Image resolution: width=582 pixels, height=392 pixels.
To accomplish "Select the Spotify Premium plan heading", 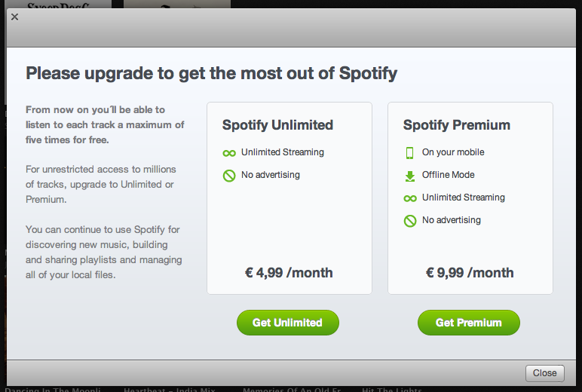I will click(456, 125).
